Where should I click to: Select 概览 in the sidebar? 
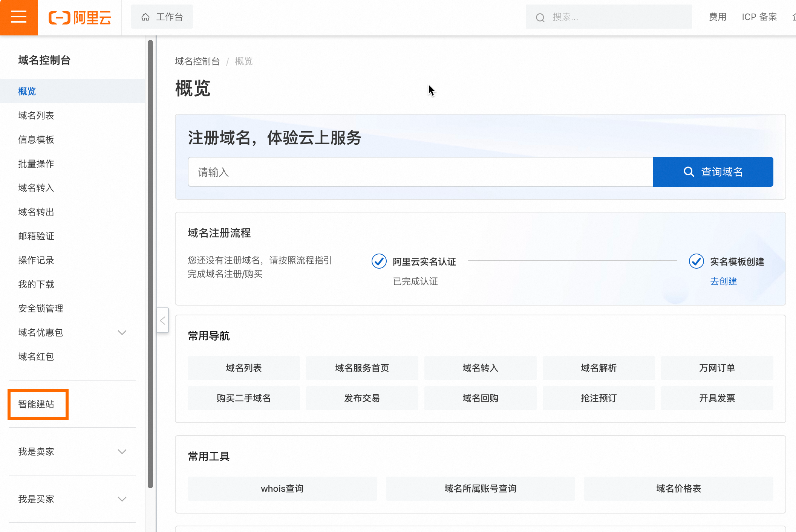pyautogui.click(x=72, y=91)
